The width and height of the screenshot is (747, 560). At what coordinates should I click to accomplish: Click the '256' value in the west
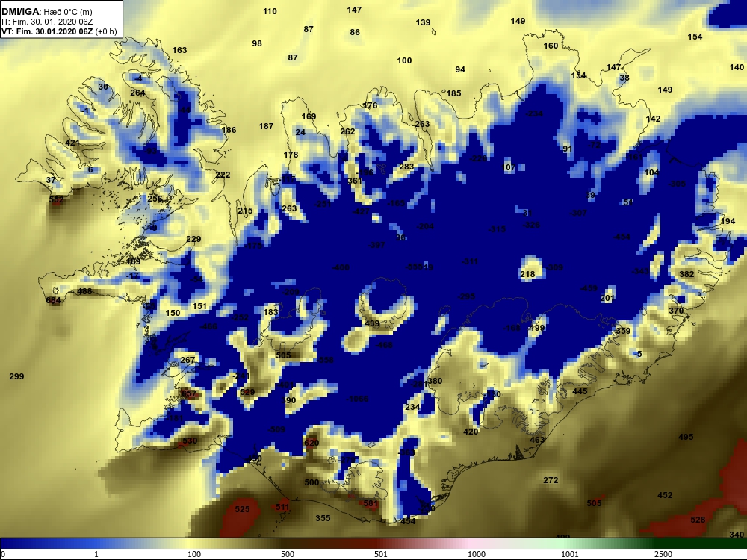[155, 199]
